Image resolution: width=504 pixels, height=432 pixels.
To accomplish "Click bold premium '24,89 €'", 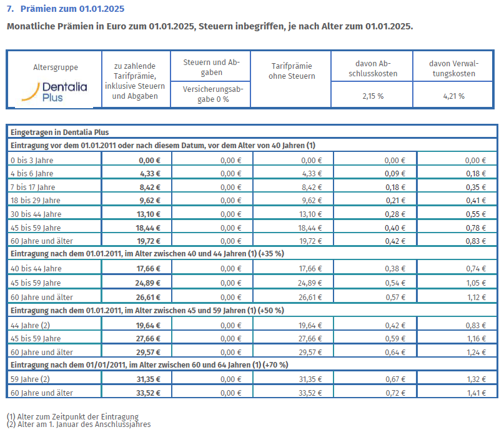I will (147, 283).
